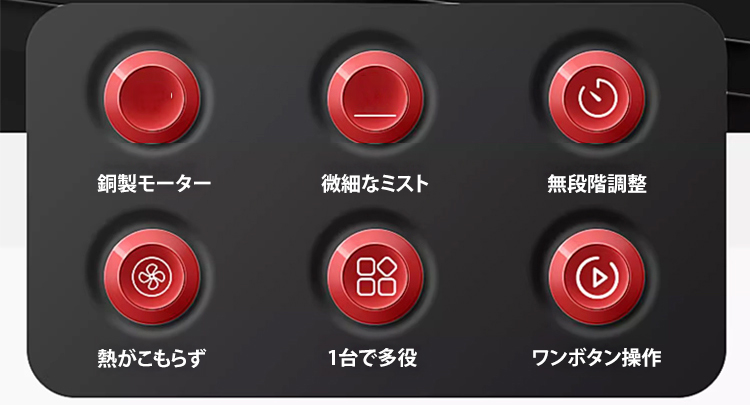Click the fan blade icon button
Viewport: 750px width, 405px height.
[152, 277]
